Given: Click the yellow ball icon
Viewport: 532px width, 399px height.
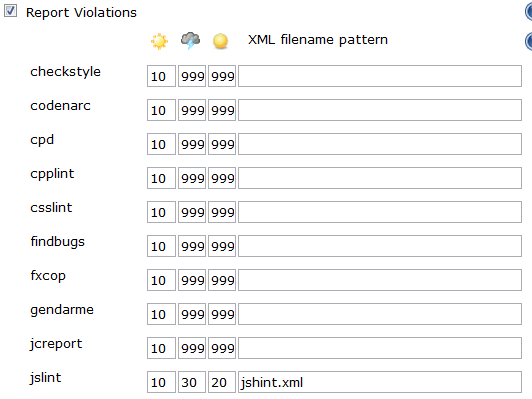Looking at the screenshot, I should click(x=221, y=41).
